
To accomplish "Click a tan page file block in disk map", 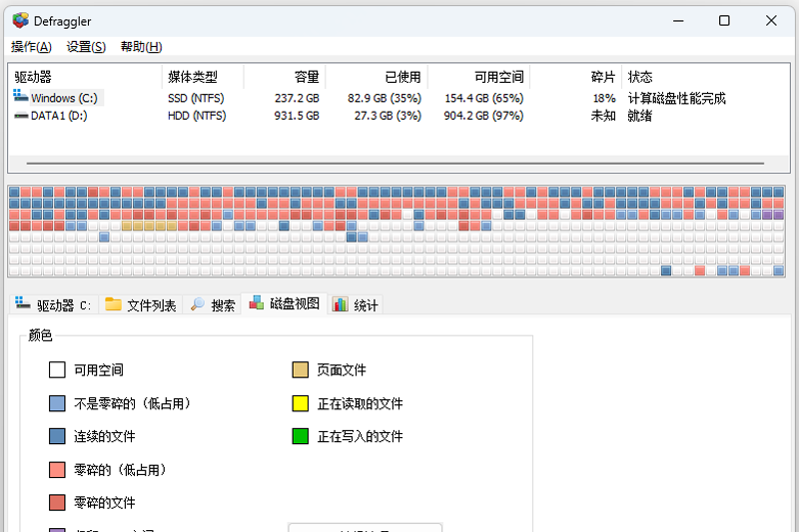I will pos(149,226).
